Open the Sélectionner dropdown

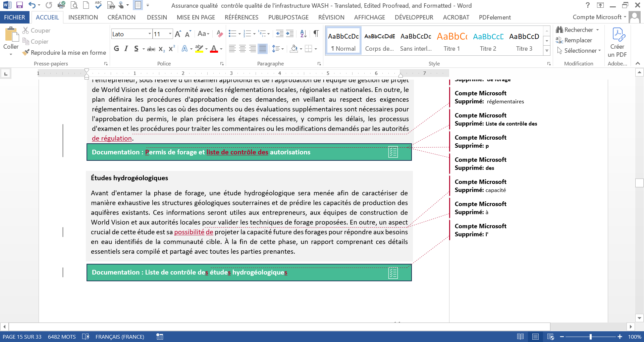point(579,51)
